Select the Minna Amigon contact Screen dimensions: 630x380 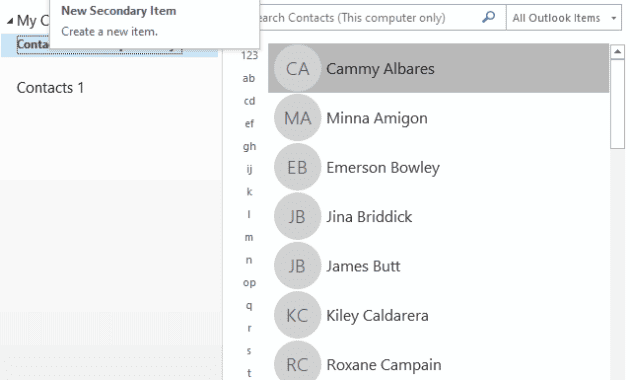point(438,118)
